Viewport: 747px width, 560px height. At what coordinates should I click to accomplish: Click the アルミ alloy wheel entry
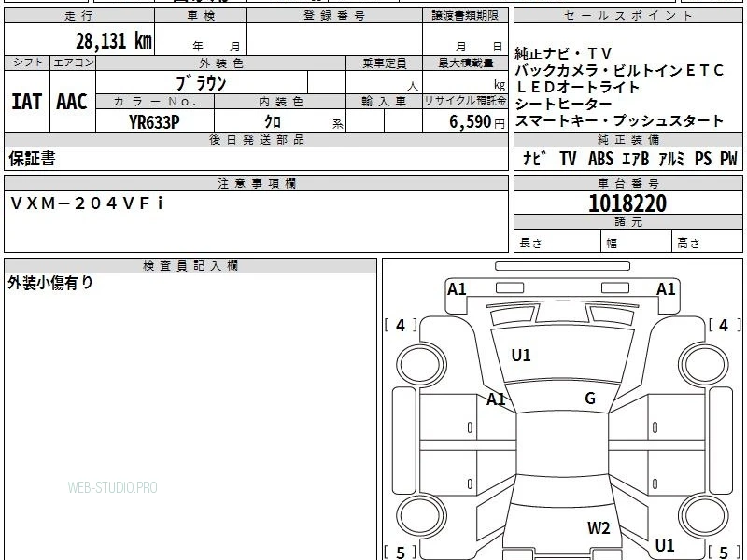[670, 159]
